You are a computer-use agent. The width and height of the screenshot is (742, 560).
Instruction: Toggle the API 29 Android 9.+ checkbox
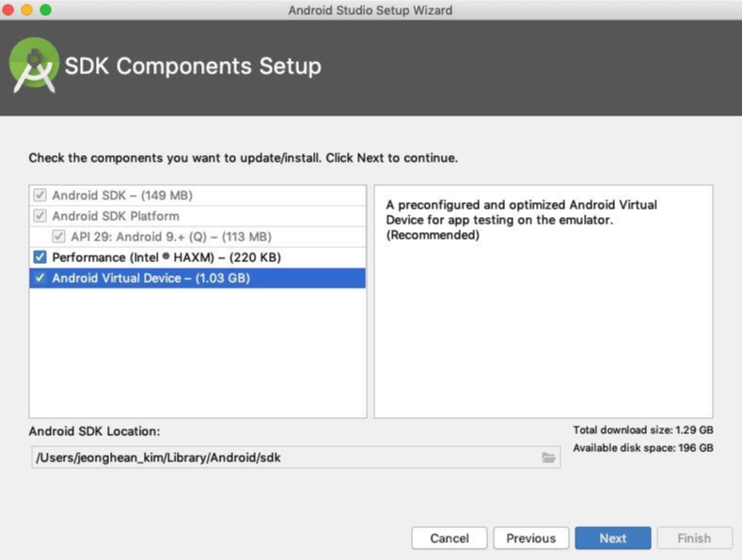(58, 236)
